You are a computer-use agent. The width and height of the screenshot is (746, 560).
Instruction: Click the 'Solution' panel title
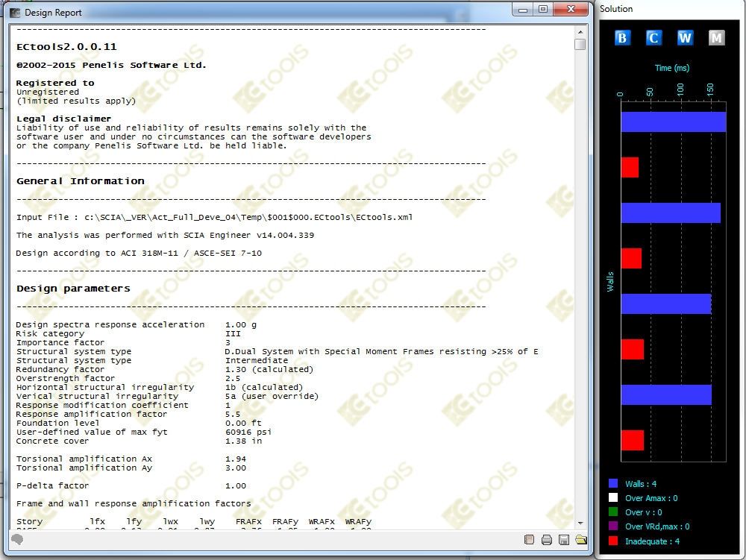[616, 9]
